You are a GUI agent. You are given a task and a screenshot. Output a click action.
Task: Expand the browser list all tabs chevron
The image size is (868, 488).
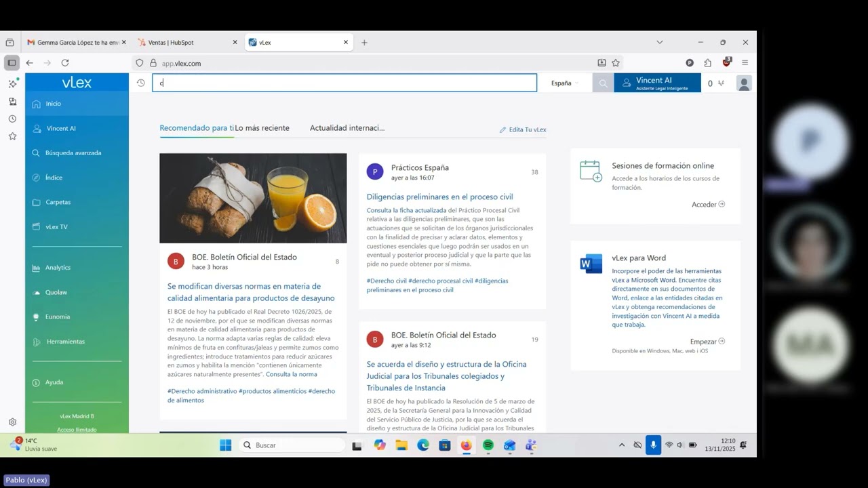(659, 42)
